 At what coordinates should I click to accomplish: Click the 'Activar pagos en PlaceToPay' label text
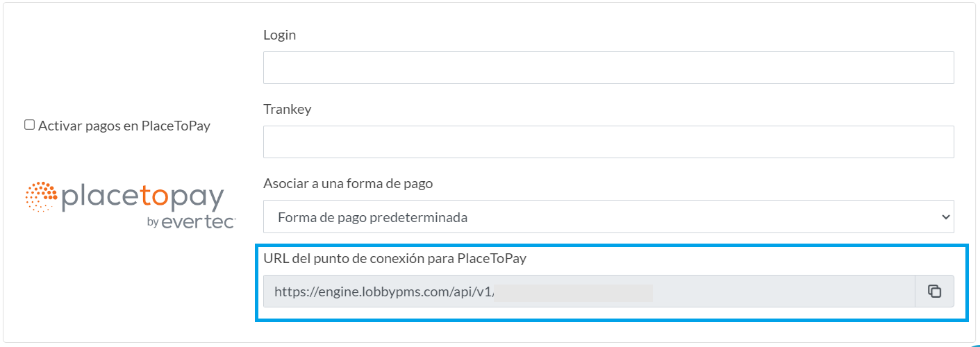click(x=124, y=126)
